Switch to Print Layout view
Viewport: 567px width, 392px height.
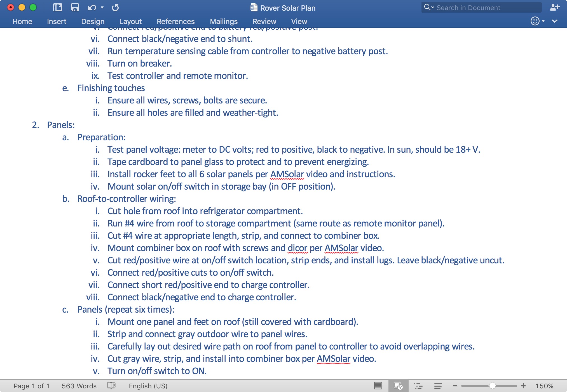[378, 386]
